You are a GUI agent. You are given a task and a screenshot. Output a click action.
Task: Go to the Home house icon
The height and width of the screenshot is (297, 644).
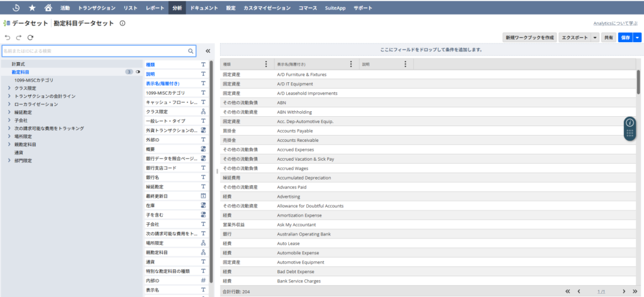(48, 8)
